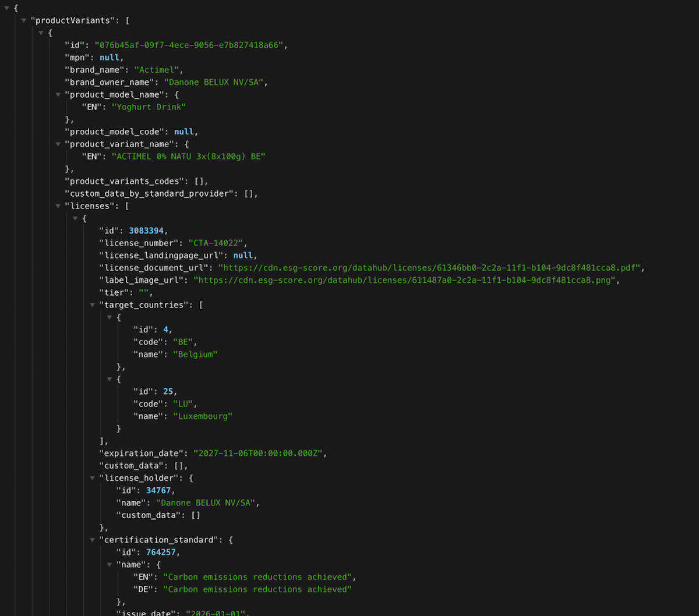Click the license_number value "CTA-14022"
The width and height of the screenshot is (699, 616).
point(217,243)
